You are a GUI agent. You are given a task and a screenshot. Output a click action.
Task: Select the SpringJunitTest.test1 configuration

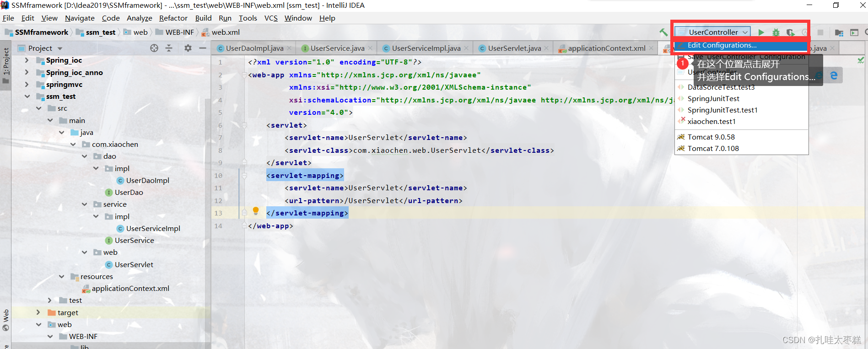click(x=741, y=110)
